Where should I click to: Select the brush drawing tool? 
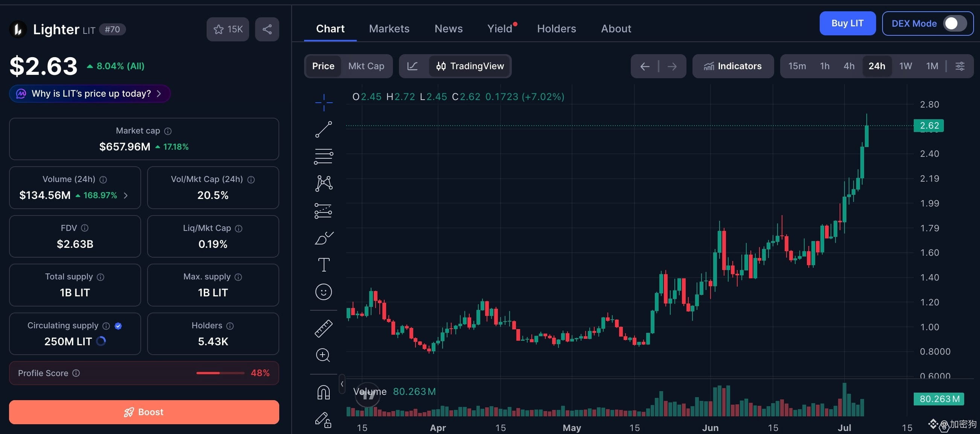point(324,238)
